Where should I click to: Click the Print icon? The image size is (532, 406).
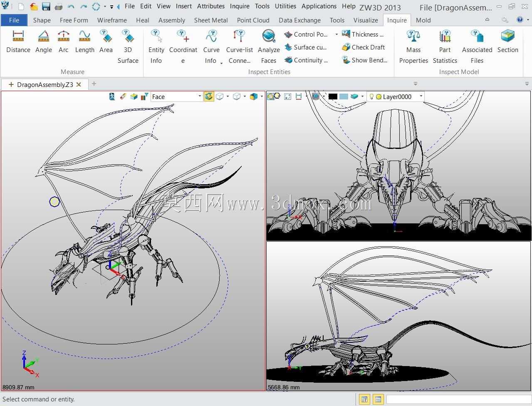pos(59,7)
